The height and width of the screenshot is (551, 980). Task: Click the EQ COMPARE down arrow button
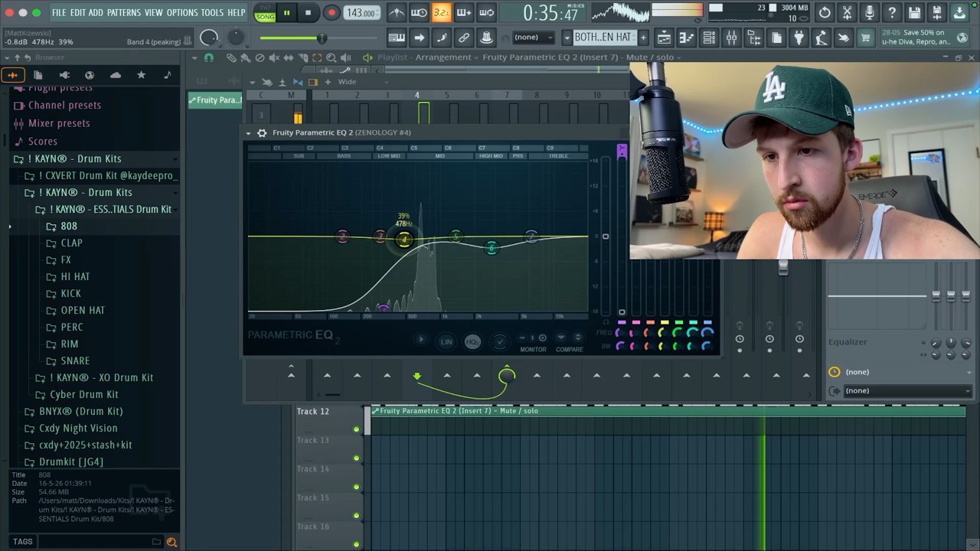point(560,337)
